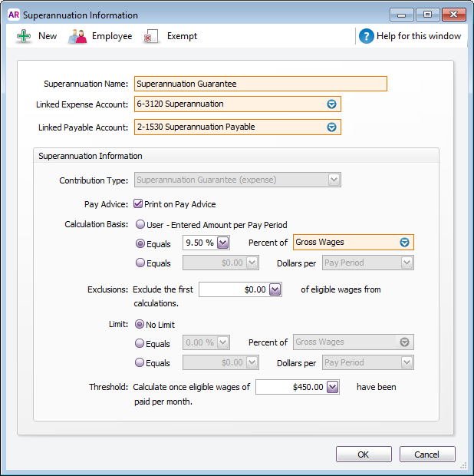
Task: Open the 9.50% percentage dropdown arrow
Action: (223, 243)
